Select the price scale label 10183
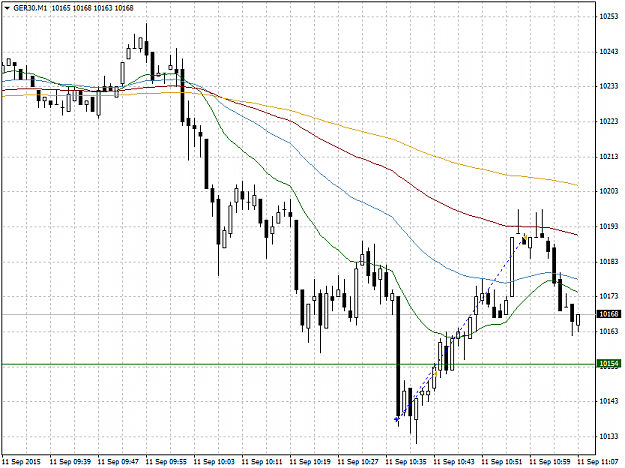 pos(609,262)
